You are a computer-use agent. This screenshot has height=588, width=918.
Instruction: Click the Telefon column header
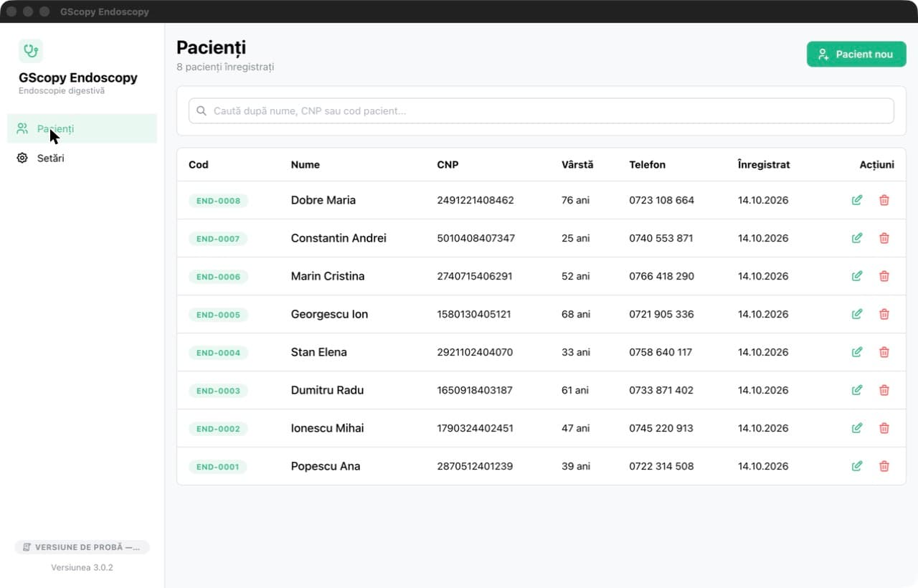[x=647, y=164]
